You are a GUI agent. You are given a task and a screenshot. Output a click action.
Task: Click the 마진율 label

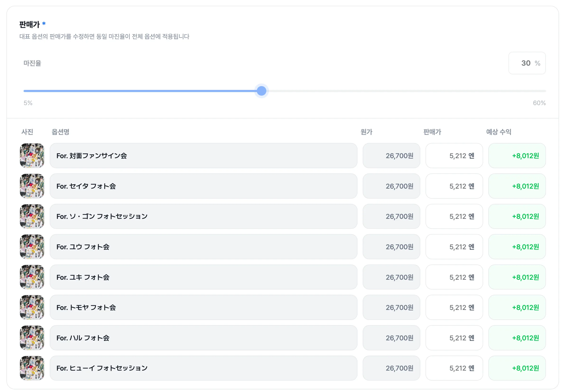pyautogui.click(x=32, y=63)
